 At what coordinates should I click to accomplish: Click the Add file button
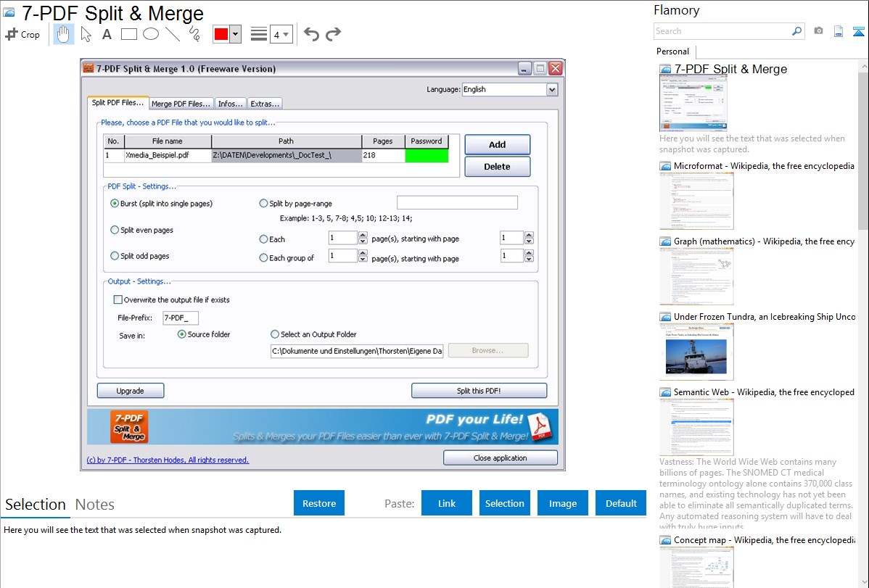(x=497, y=145)
